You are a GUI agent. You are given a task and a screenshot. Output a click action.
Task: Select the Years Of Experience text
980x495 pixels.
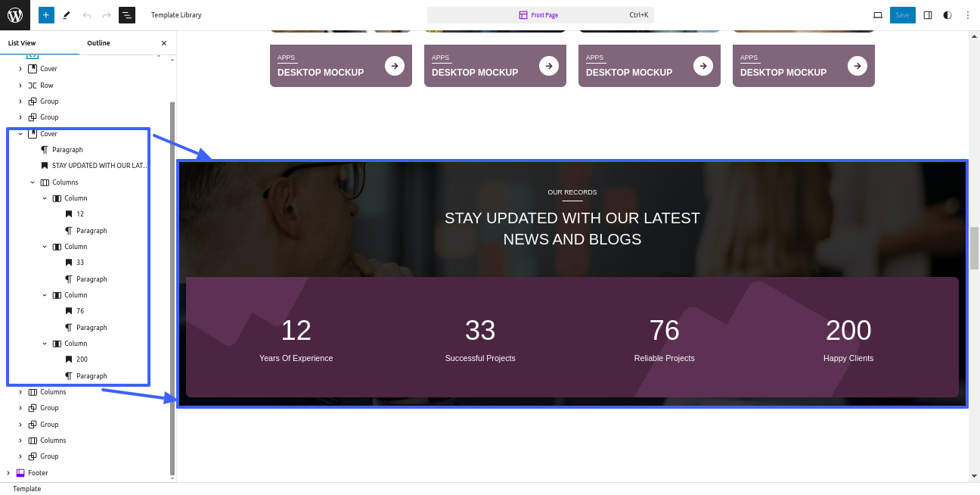pos(296,358)
